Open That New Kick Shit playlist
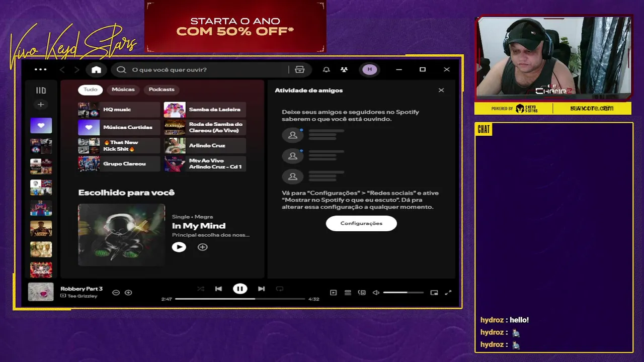This screenshot has height=362, width=644. [119, 146]
